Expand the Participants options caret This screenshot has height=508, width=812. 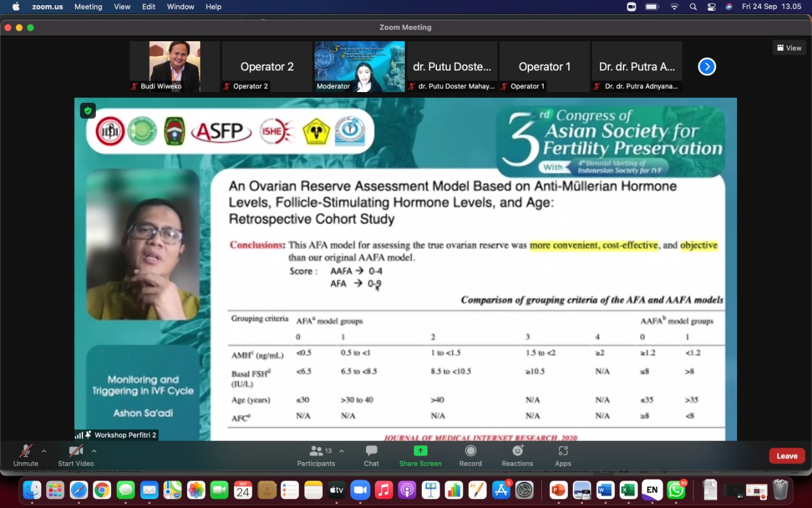tap(341, 451)
